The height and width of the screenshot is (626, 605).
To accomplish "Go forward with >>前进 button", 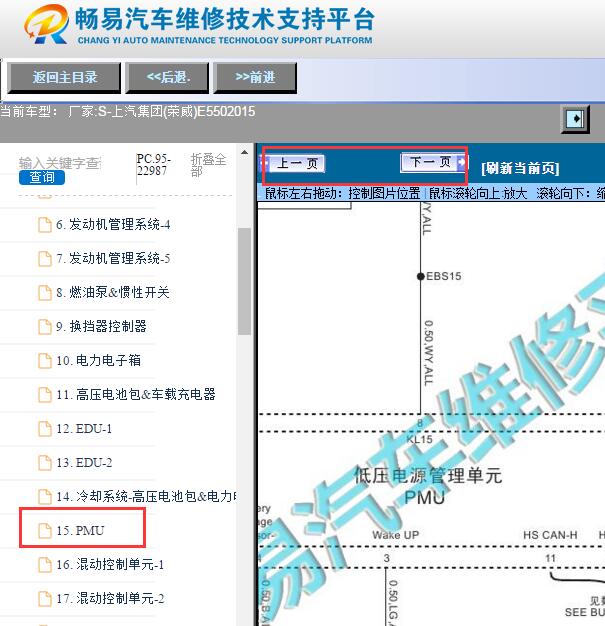I will click(255, 77).
